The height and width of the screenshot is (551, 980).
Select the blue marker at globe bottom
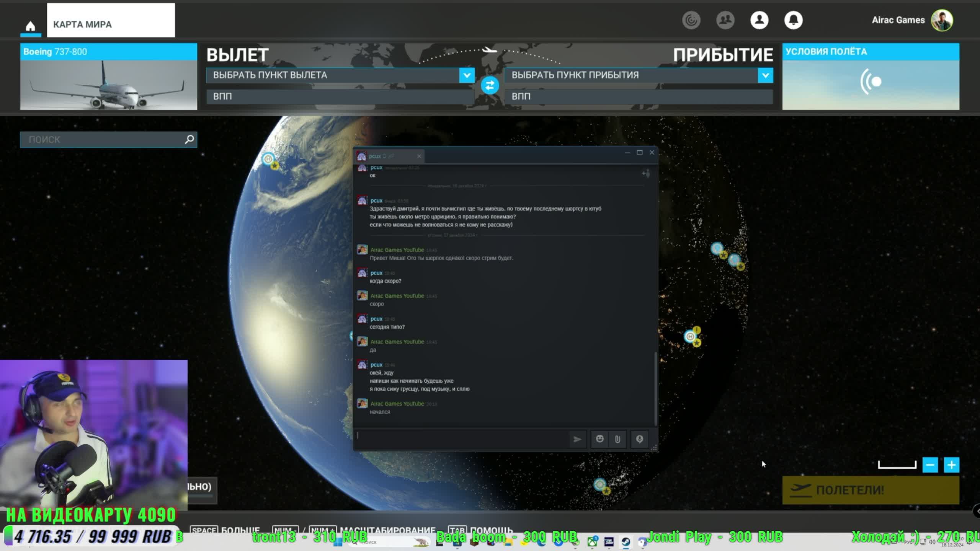click(600, 484)
